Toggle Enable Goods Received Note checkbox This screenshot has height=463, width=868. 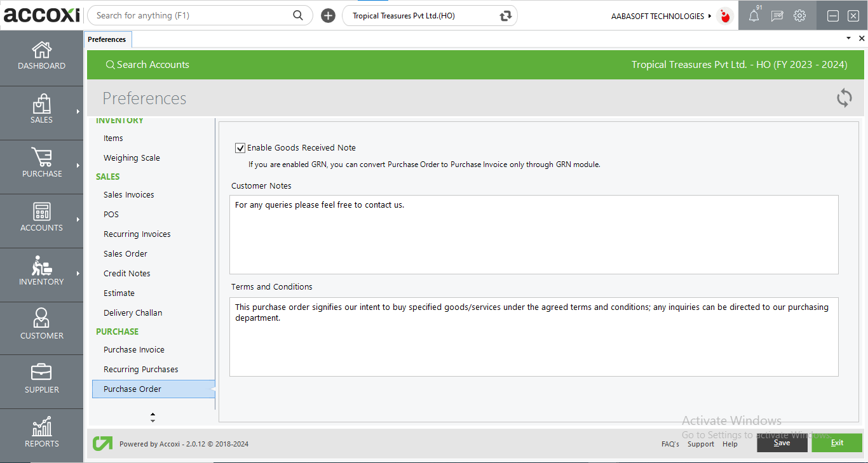coord(240,148)
